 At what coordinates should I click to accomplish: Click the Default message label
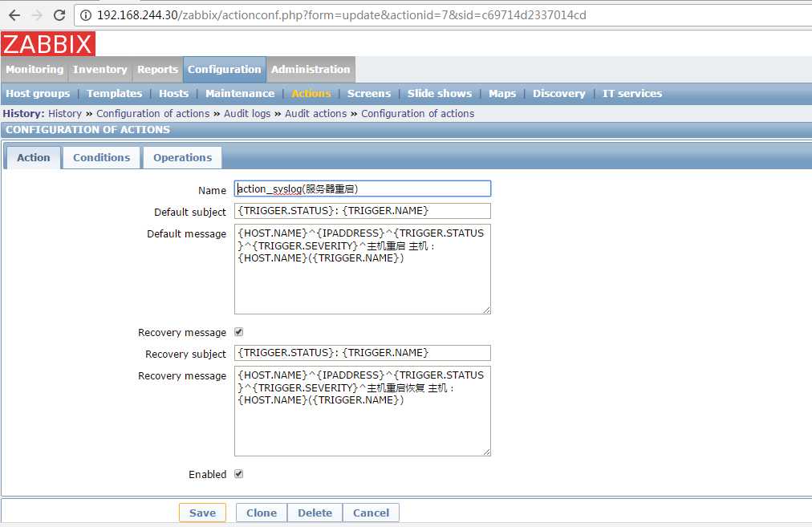click(x=186, y=234)
